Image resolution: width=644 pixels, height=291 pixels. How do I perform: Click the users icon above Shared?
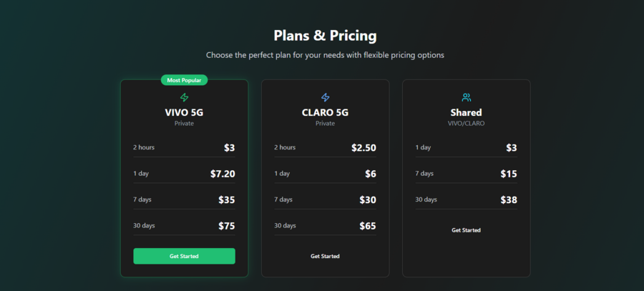[x=466, y=97]
